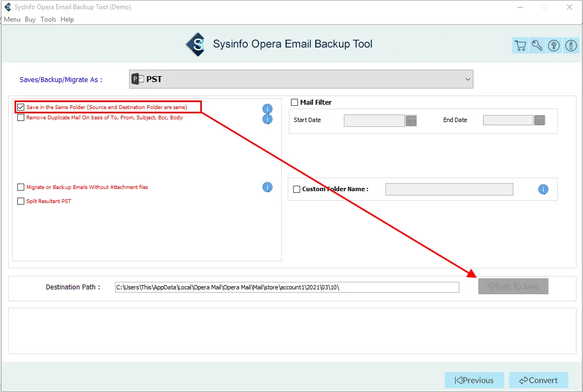Open End Date calendar picker
The width and height of the screenshot is (583, 392).
[x=539, y=120]
